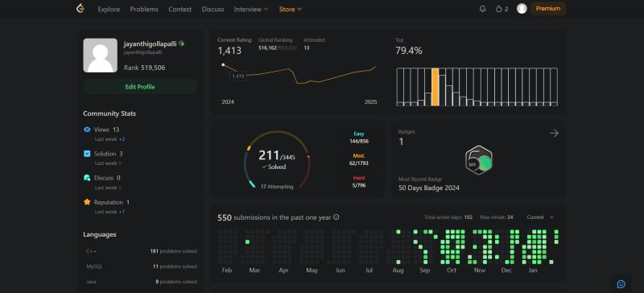Click the Premium button
Image resolution: width=644 pixels, height=293 pixels.
pos(548,9)
